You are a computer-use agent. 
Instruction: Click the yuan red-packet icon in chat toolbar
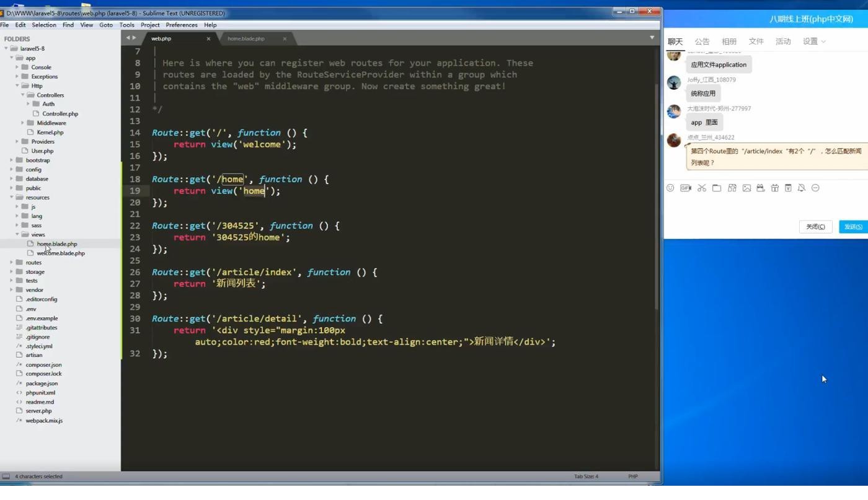click(x=788, y=188)
